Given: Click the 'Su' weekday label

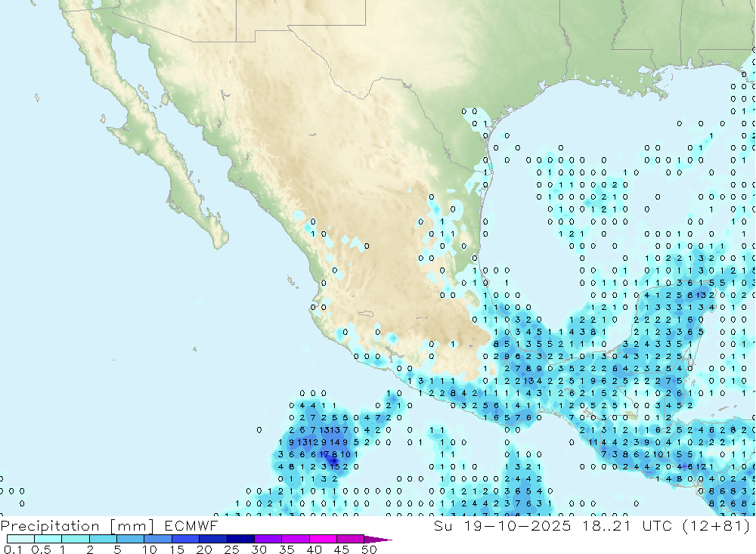Looking at the screenshot, I should [x=442, y=525].
